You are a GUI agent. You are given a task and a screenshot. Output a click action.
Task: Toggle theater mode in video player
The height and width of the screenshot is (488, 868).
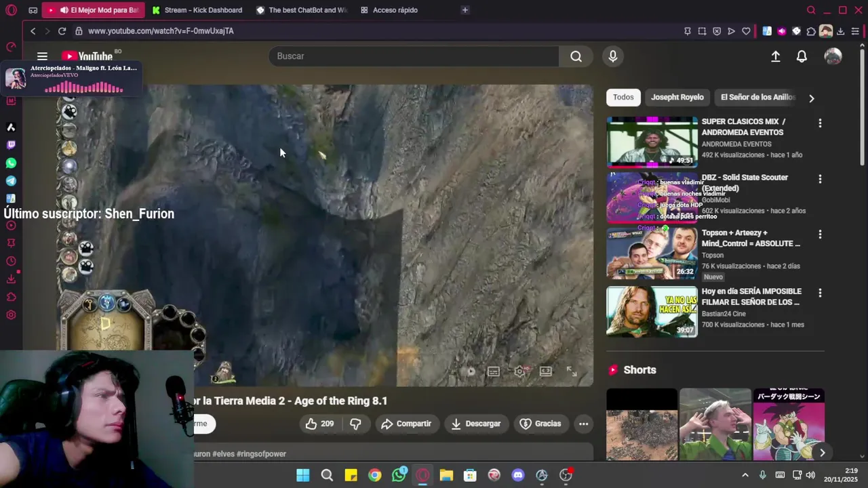click(x=545, y=371)
